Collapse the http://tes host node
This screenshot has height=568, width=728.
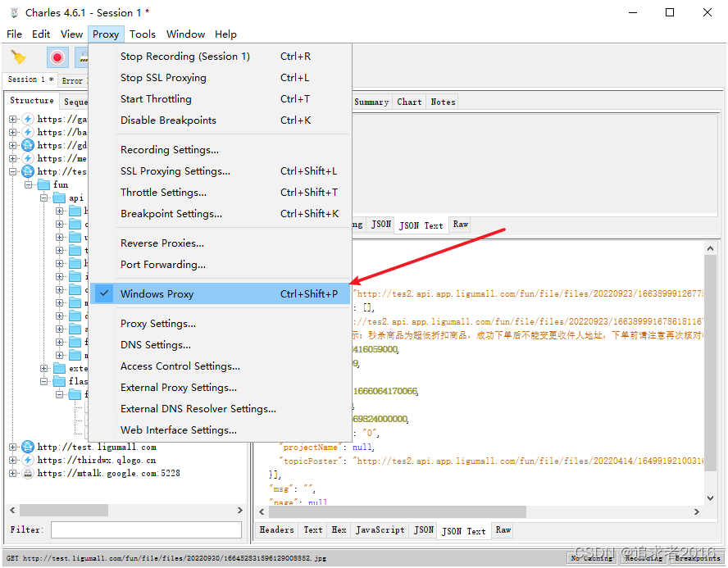[12, 171]
